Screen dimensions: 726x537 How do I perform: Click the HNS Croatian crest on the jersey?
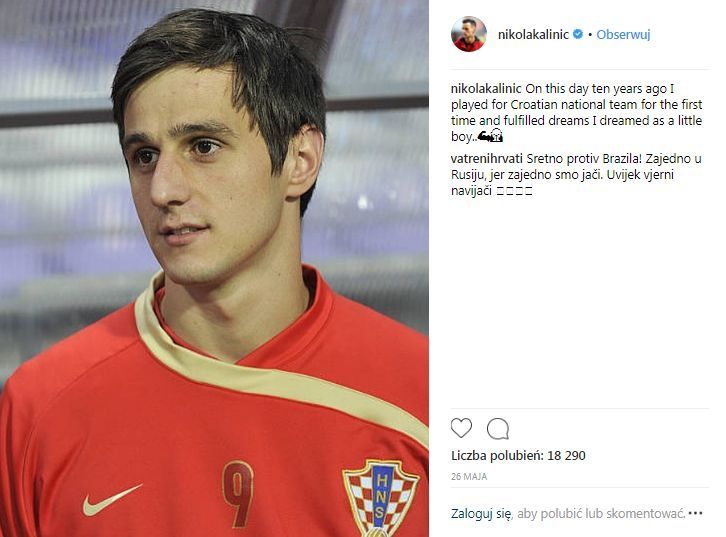tap(380, 497)
